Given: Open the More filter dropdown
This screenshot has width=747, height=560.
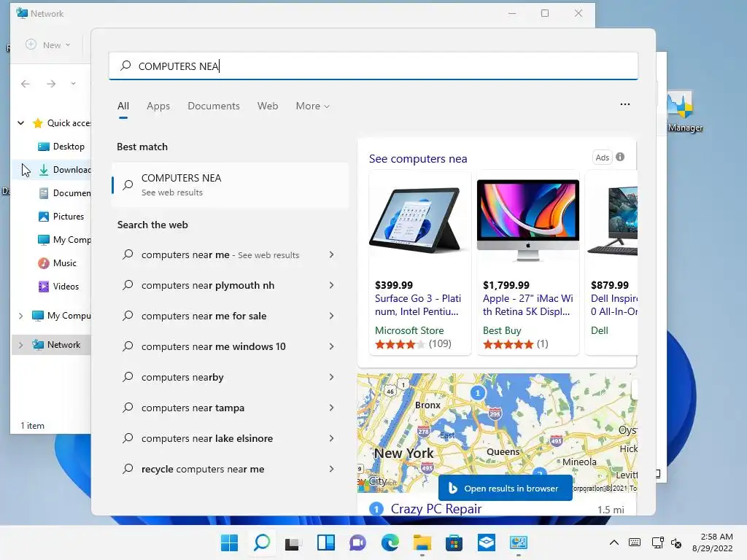Looking at the screenshot, I should pyautogui.click(x=312, y=106).
